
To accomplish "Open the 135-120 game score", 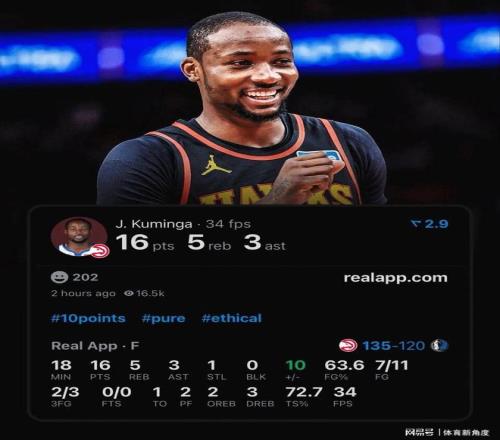I will 394,346.
